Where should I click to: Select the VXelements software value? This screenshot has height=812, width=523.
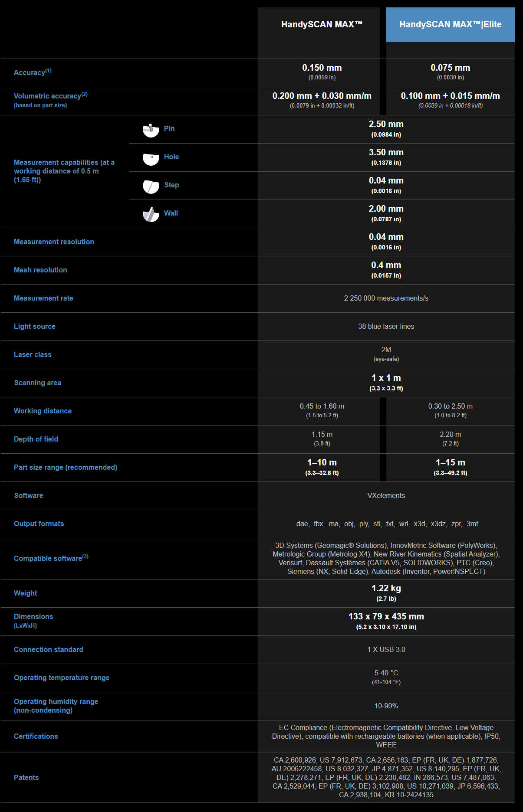tap(386, 496)
